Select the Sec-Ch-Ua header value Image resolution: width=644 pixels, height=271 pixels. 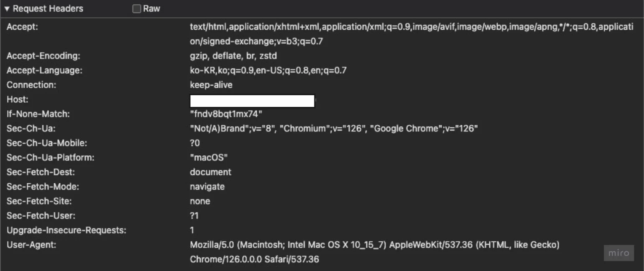pos(334,129)
